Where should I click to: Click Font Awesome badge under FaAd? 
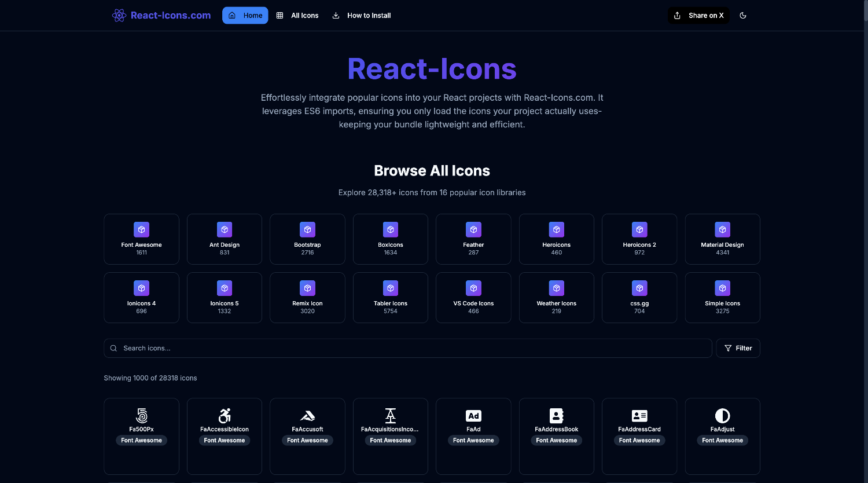pyautogui.click(x=473, y=440)
